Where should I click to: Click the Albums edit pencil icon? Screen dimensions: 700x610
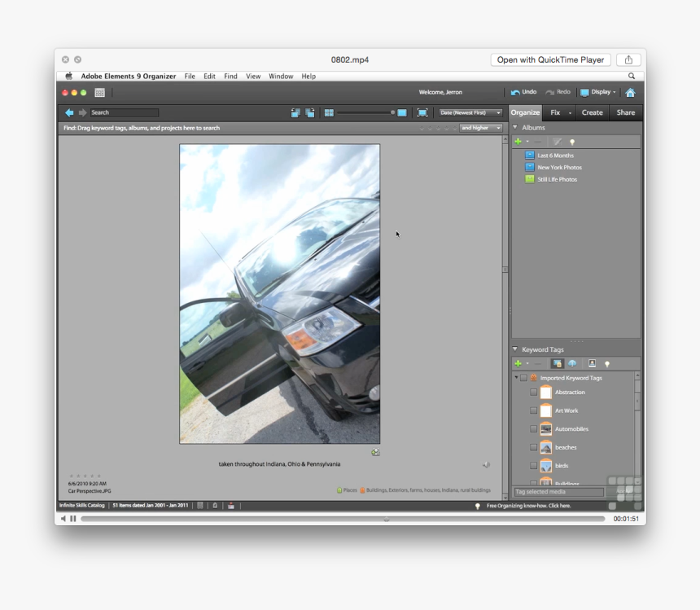click(x=557, y=142)
